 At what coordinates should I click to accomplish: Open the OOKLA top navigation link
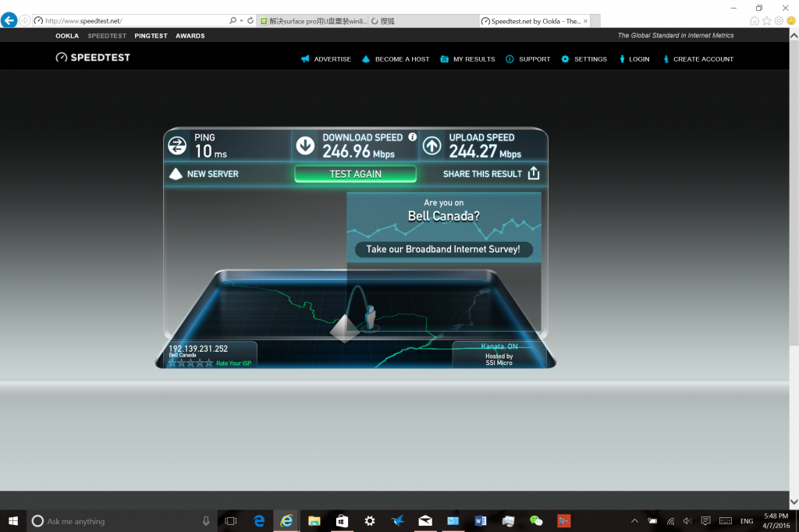67,36
